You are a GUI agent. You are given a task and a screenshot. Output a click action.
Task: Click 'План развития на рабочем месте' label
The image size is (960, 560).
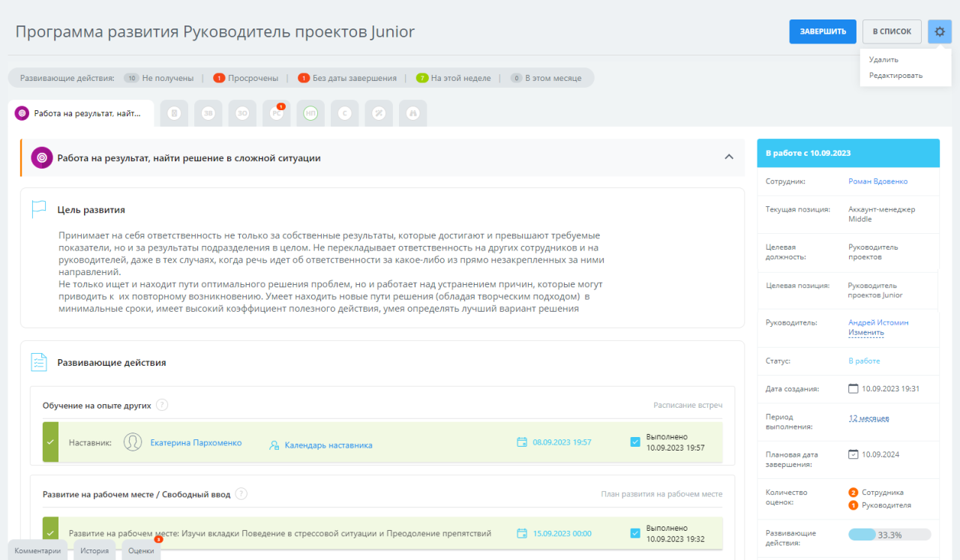pyautogui.click(x=661, y=494)
